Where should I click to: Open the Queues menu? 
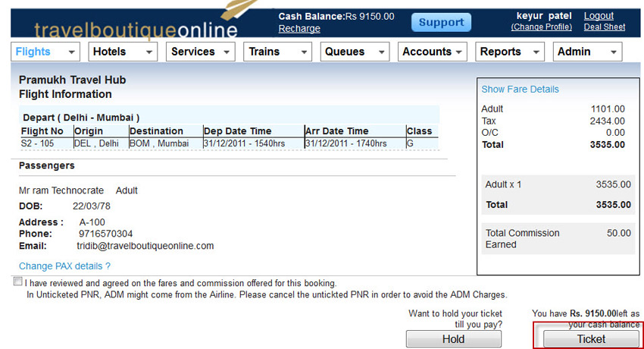tap(356, 52)
